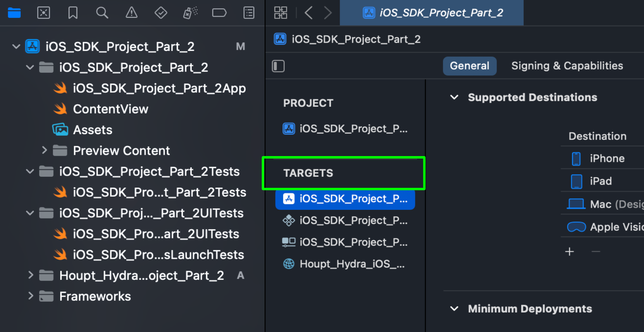
Task: Click the A status badge on Houpt_Hydra folder
Action: [x=241, y=275]
